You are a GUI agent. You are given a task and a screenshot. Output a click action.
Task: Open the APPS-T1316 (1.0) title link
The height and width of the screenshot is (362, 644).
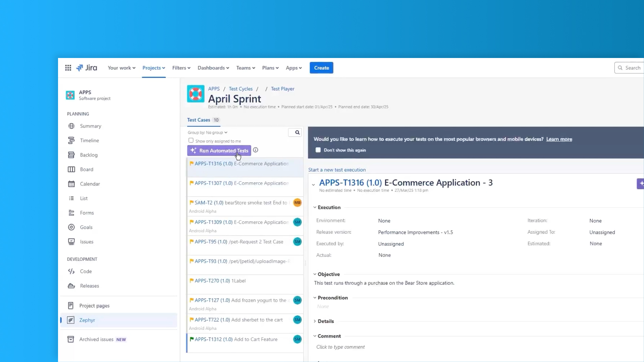[350, 183]
